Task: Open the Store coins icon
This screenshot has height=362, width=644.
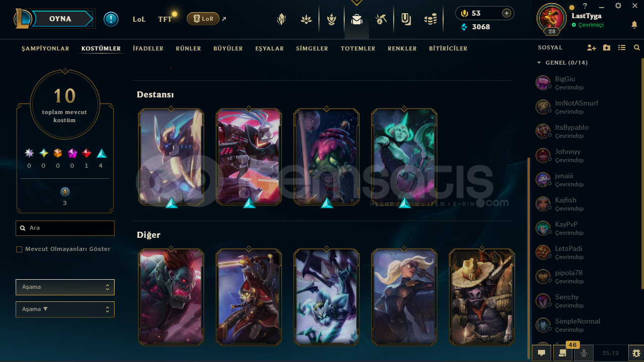Action: (430, 19)
